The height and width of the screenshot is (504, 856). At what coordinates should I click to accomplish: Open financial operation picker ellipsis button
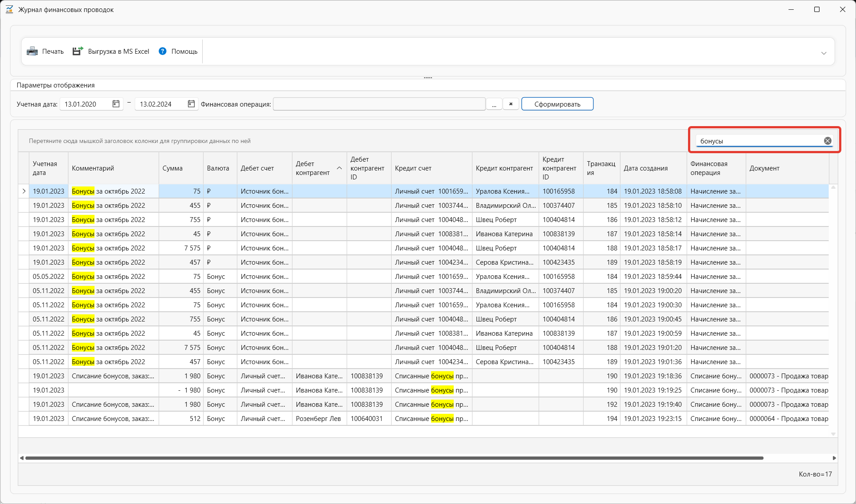(494, 104)
